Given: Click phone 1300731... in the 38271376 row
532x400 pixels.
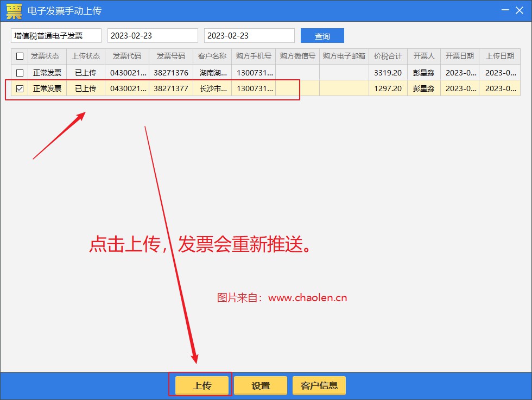Looking at the screenshot, I should [255, 73].
